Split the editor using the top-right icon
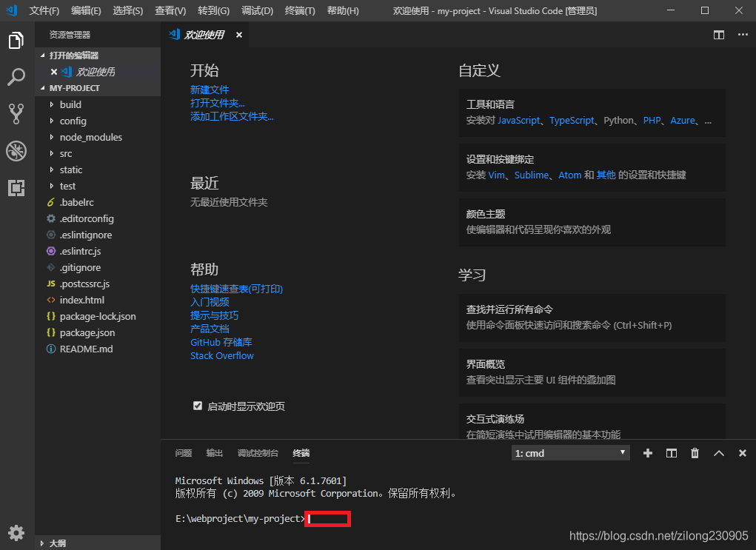756x550 pixels. (717, 34)
